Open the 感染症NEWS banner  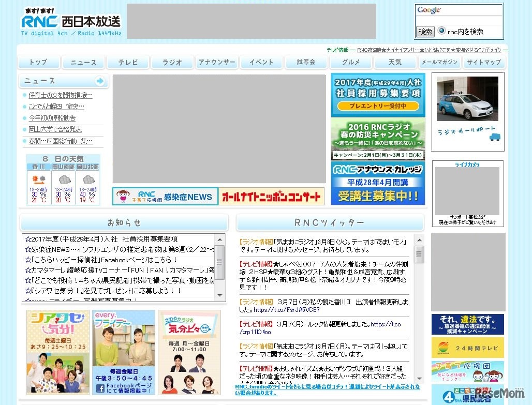tap(165, 196)
